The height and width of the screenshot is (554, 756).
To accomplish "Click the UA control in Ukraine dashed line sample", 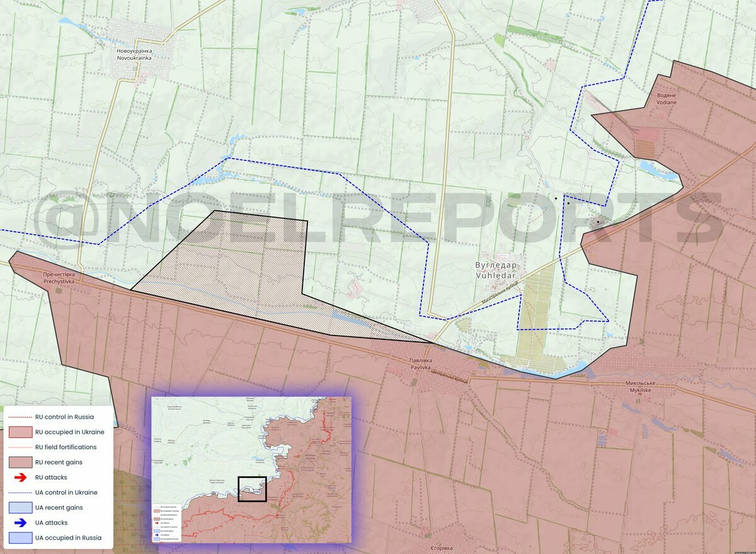I will [x=20, y=492].
